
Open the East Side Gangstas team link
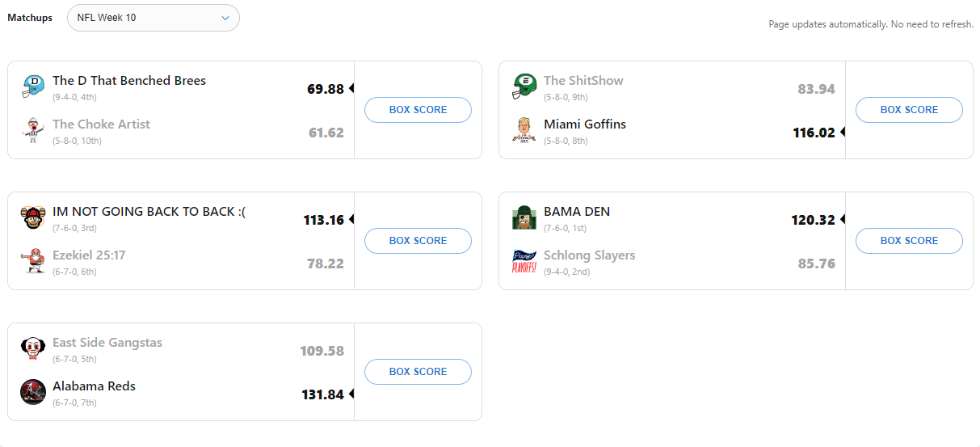click(x=107, y=343)
